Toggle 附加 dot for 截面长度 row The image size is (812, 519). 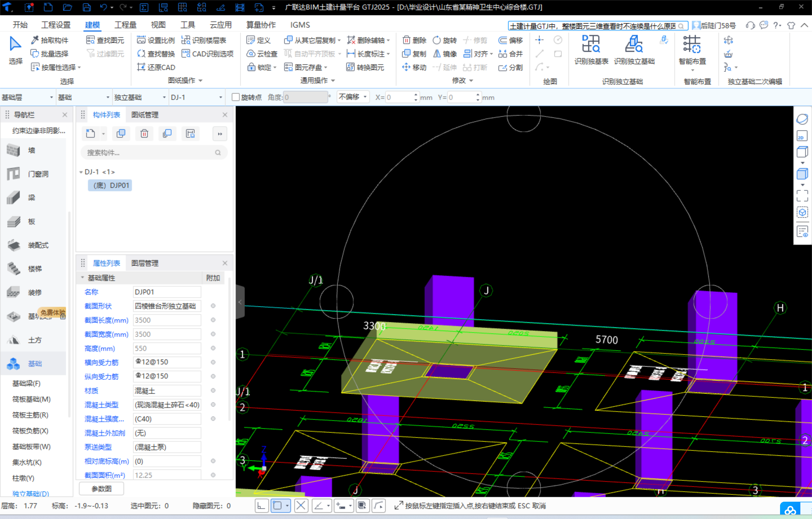coord(213,320)
